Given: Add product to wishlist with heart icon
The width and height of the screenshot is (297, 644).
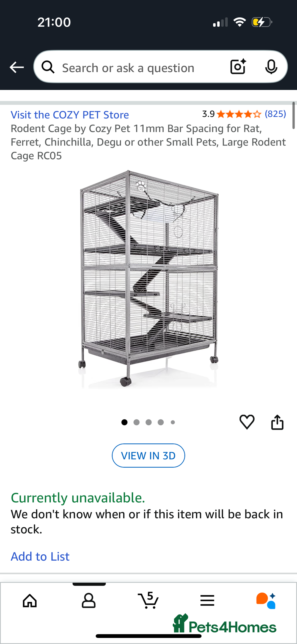Looking at the screenshot, I should pos(247,422).
